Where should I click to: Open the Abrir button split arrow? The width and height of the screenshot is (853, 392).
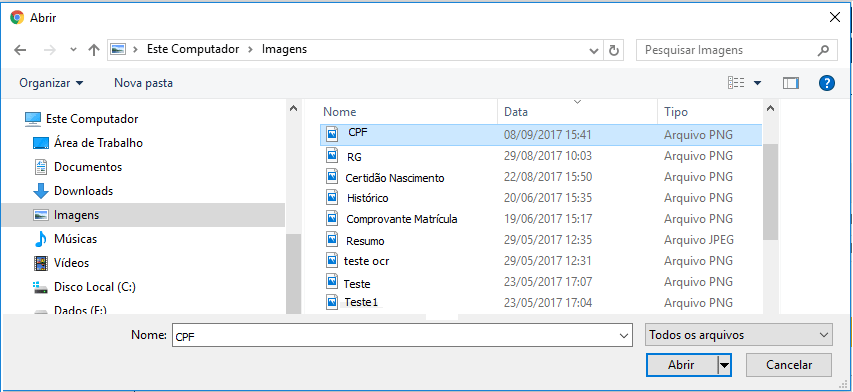pos(725,365)
